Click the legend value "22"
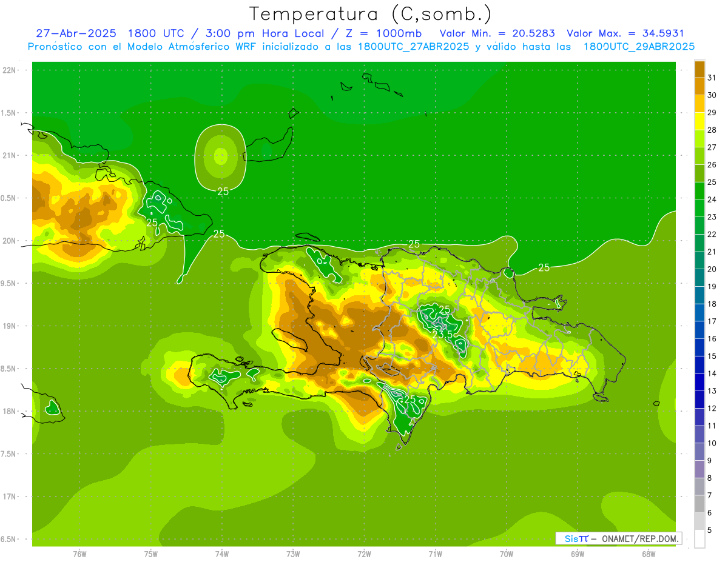 tap(712, 234)
